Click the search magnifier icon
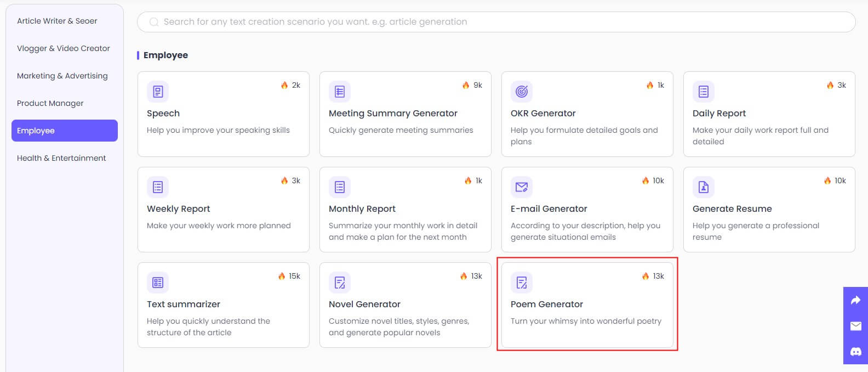Viewport: 868px width, 372px height. tap(154, 22)
